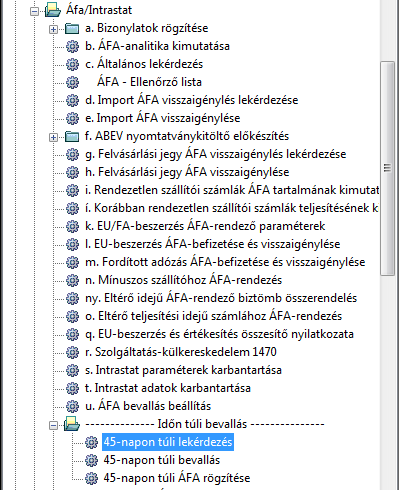Click gear icon of e. Import ÁFA visszaigénylése
The width and height of the screenshot is (399, 490).
tap(72, 118)
